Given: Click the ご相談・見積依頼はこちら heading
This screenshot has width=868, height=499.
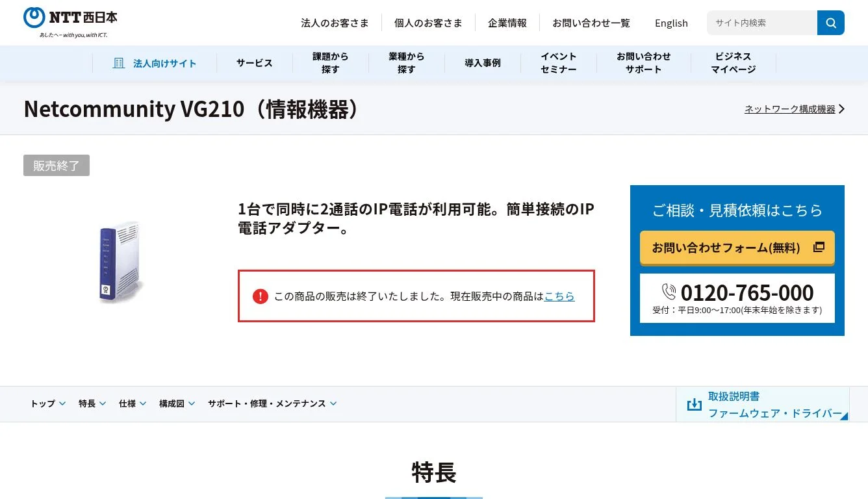Looking at the screenshot, I should [x=737, y=210].
